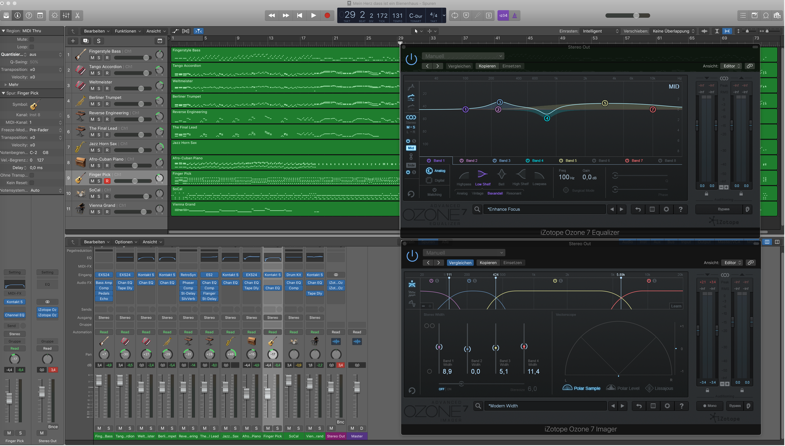
Task: Click the Mono button in Ozone Imager
Action: click(x=710, y=406)
